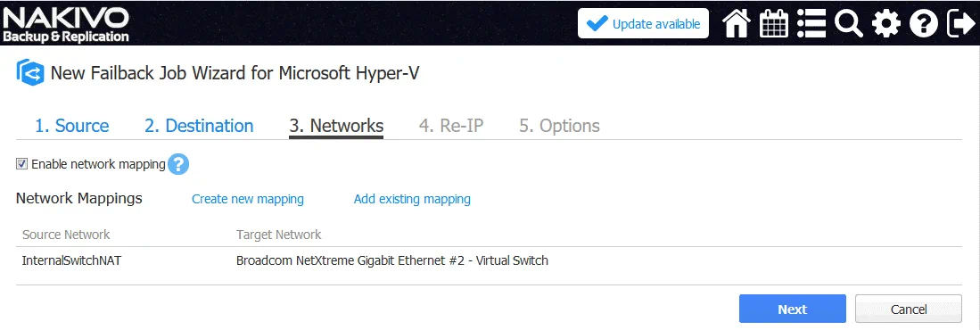Image resolution: width=980 pixels, height=330 pixels.
Task: Open the Home dashboard icon
Action: [x=737, y=24]
